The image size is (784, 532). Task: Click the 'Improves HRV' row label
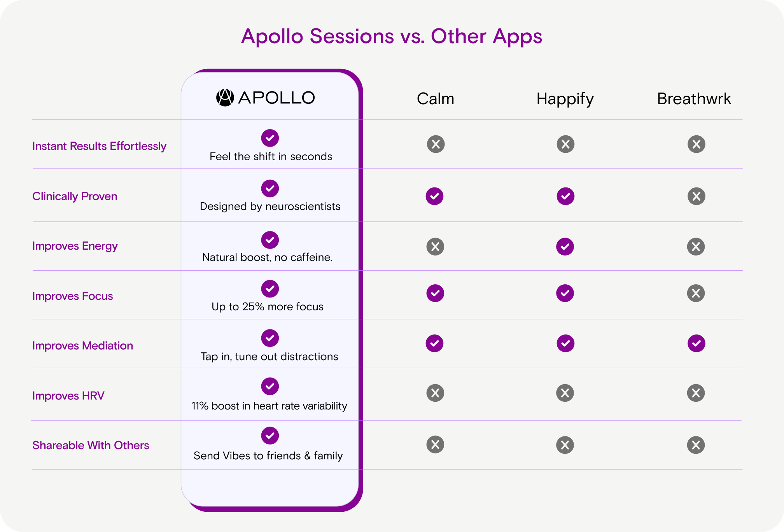point(68,396)
